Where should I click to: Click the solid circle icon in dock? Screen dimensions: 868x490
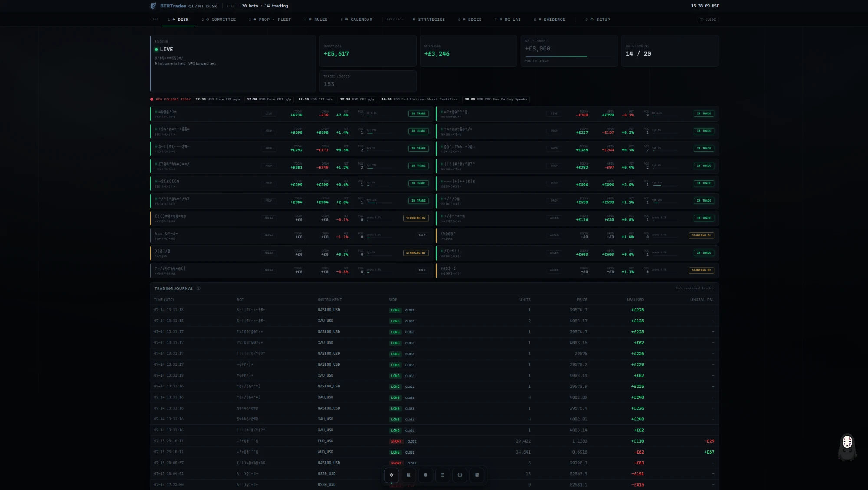coord(425,475)
